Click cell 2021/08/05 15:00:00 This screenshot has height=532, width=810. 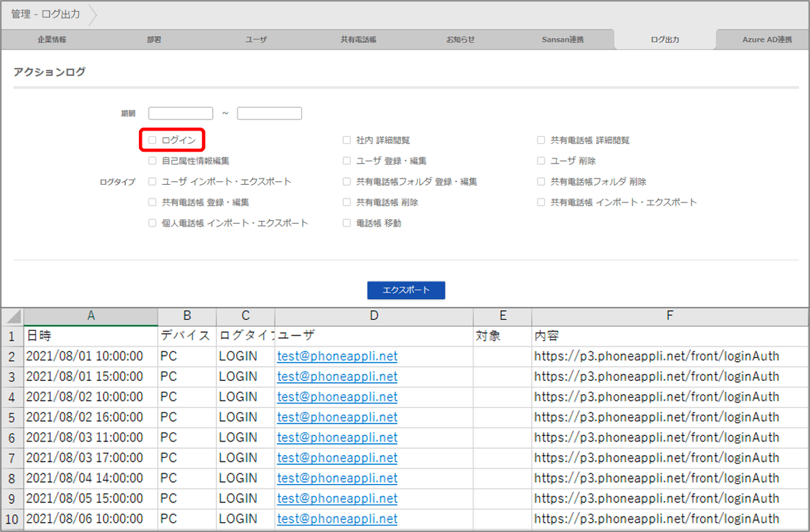pyautogui.click(x=91, y=498)
